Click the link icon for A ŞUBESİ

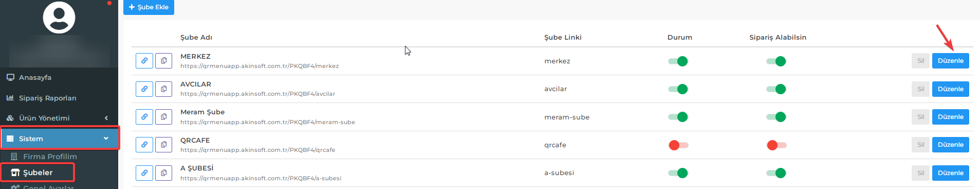click(x=144, y=173)
